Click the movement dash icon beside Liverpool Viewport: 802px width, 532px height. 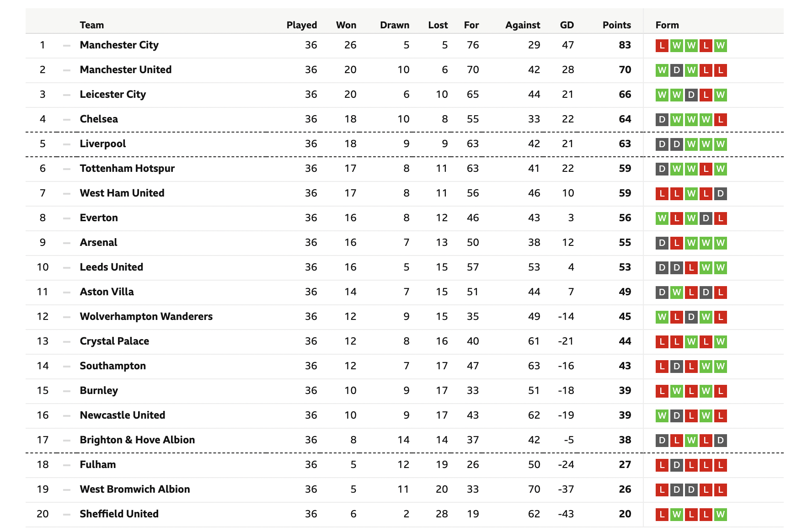click(67, 144)
